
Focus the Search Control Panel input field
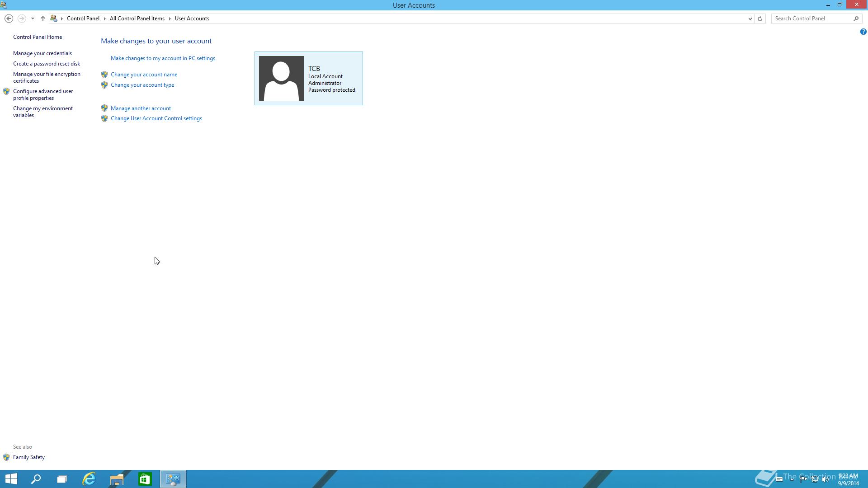pos(812,19)
